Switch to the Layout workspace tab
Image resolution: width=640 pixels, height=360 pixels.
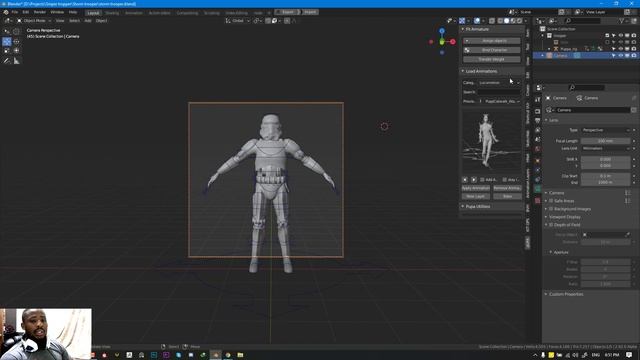(x=93, y=13)
